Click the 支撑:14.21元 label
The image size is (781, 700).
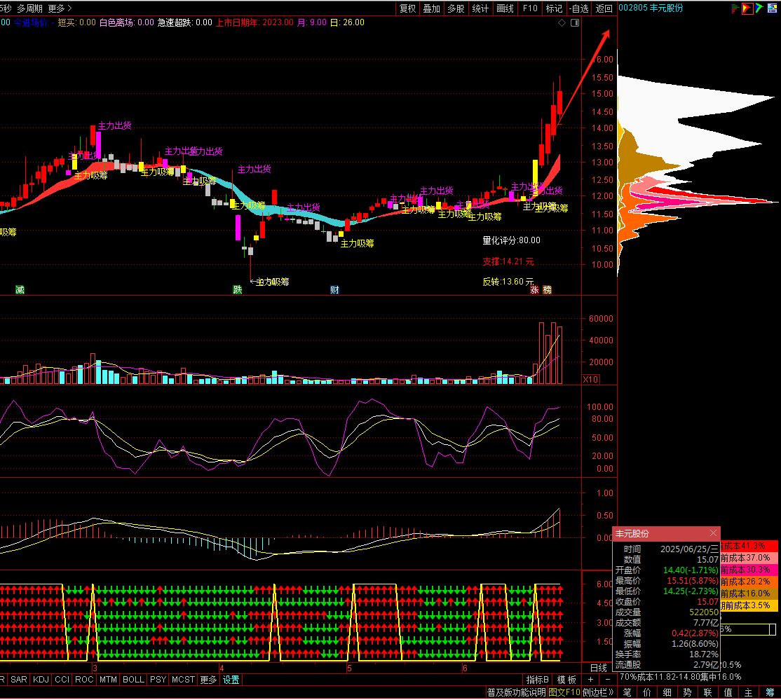[508, 261]
